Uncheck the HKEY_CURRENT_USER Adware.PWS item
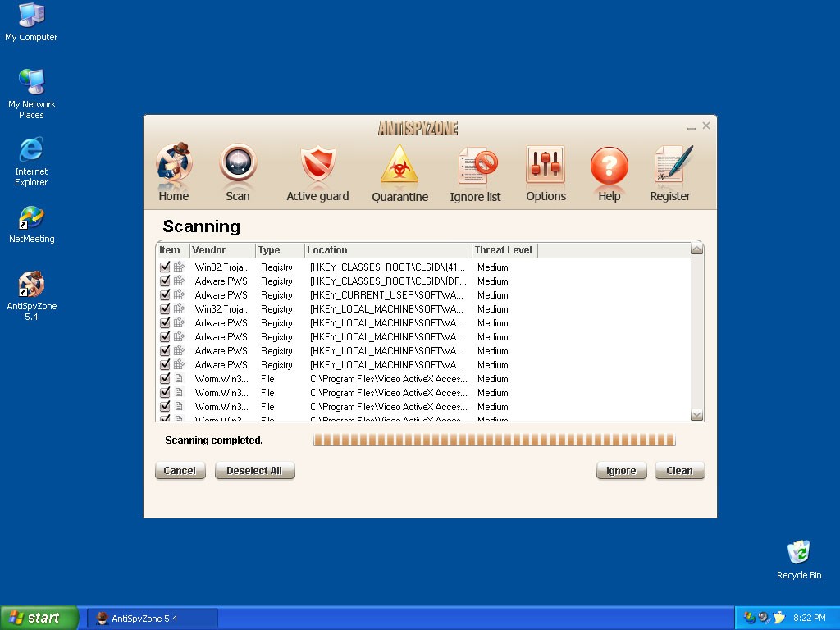This screenshot has height=630, width=840. click(165, 294)
